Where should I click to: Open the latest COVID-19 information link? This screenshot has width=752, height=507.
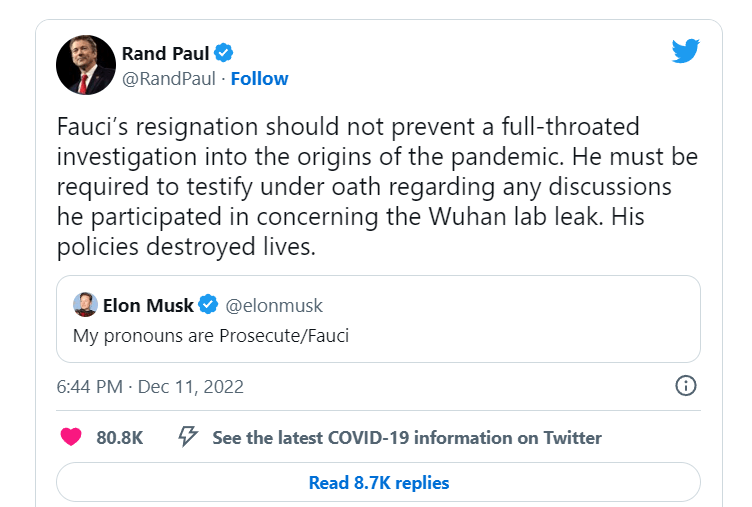(x=407, y=437)
